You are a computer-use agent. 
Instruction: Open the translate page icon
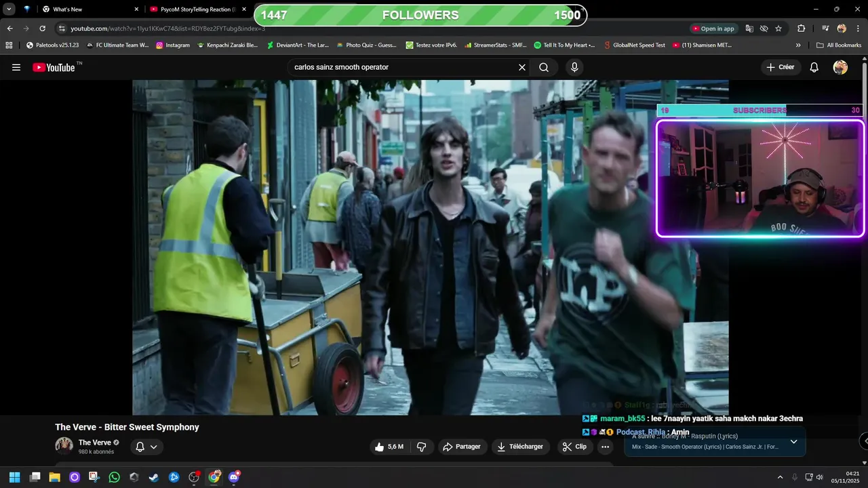(x=749, y=28)
